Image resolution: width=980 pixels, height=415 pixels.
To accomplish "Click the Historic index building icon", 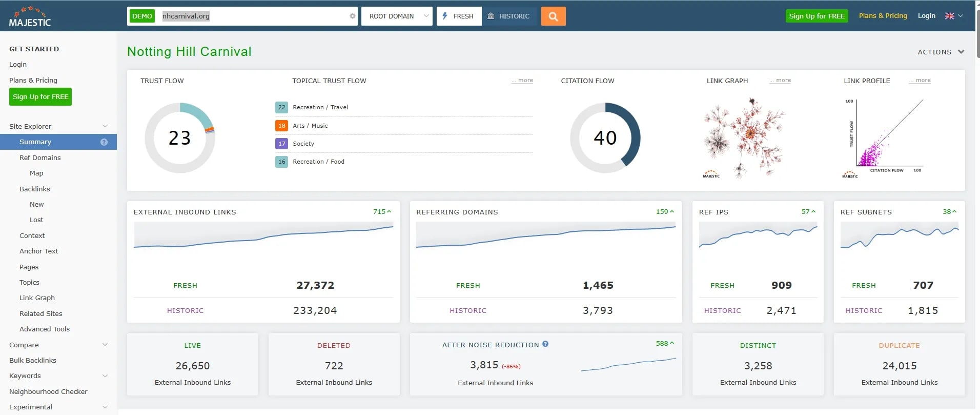I will [x=491, y=16].
